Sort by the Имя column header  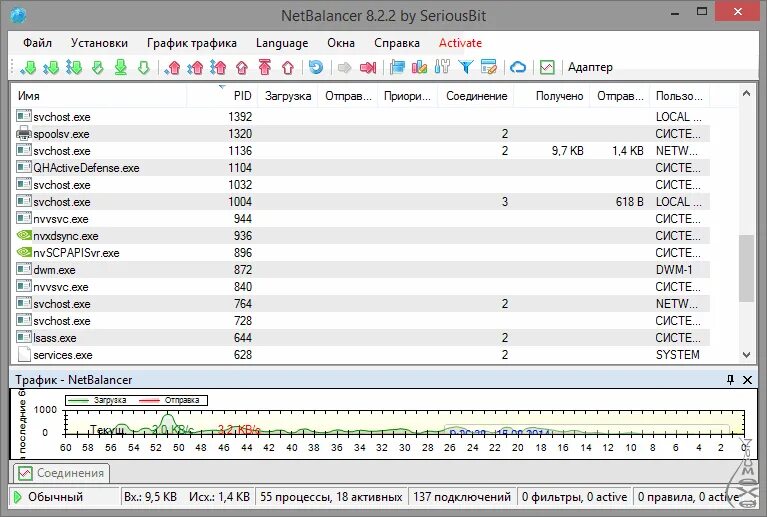[99, 96]
